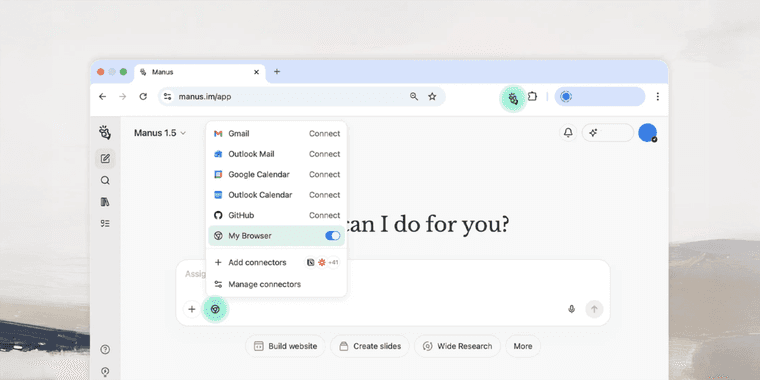Image resolution: width=760 pixels, height=380 pixels.
Task: Open the library icon in sidebar
Action: pos(105,202)
